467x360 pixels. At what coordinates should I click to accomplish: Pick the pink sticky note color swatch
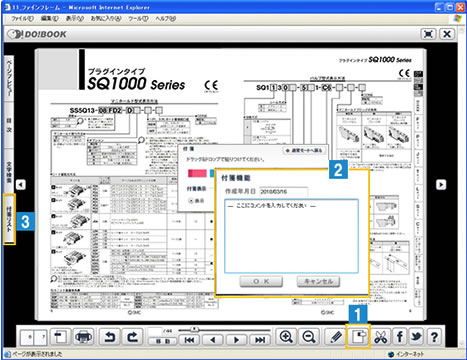coord(197,173)
